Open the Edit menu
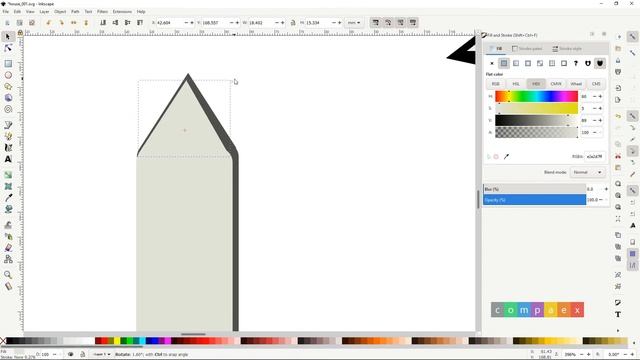This screenshot has width=640, height=360. coord(17,11)
